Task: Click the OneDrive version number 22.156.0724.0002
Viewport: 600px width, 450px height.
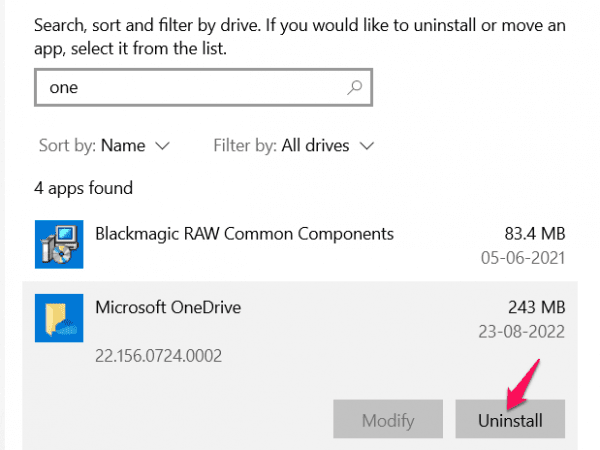Action: pos(158,355)
